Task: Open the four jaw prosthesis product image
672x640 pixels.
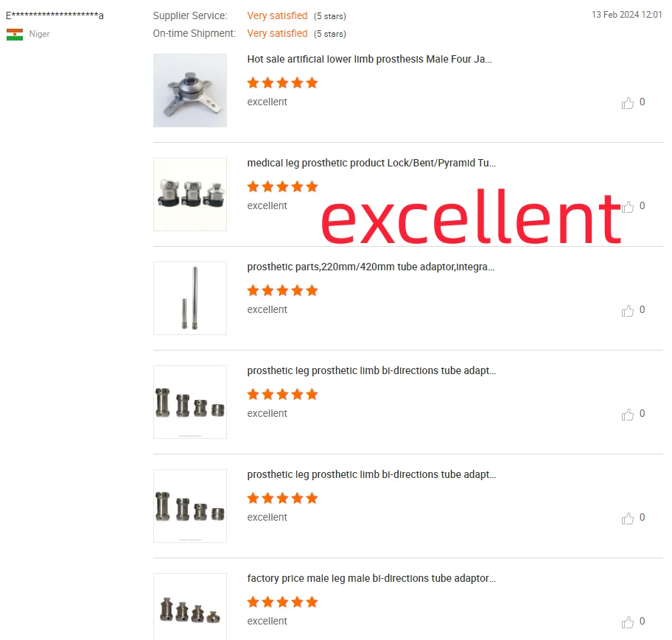Action: click(190, 91)
